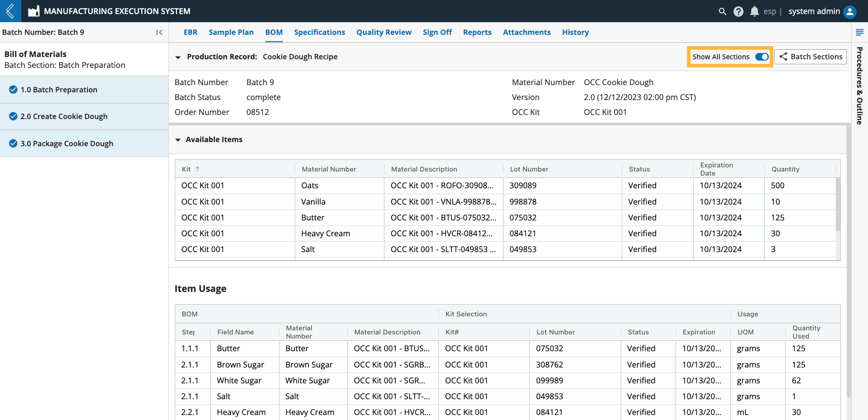Click the main page vertical scrollbar
868x420 pixels.
(849, 261)
